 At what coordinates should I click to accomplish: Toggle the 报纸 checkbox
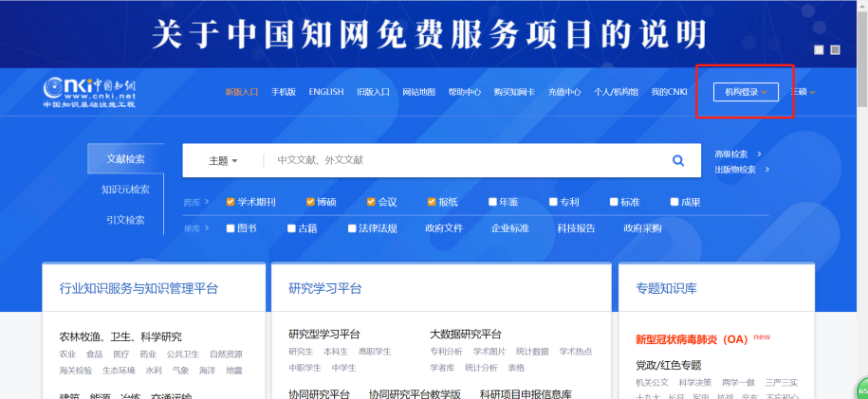(x=432, y=202)
